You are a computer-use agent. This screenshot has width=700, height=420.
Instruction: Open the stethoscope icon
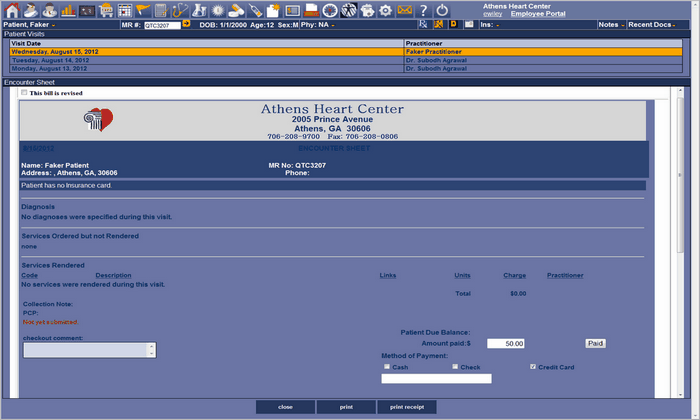180,10
